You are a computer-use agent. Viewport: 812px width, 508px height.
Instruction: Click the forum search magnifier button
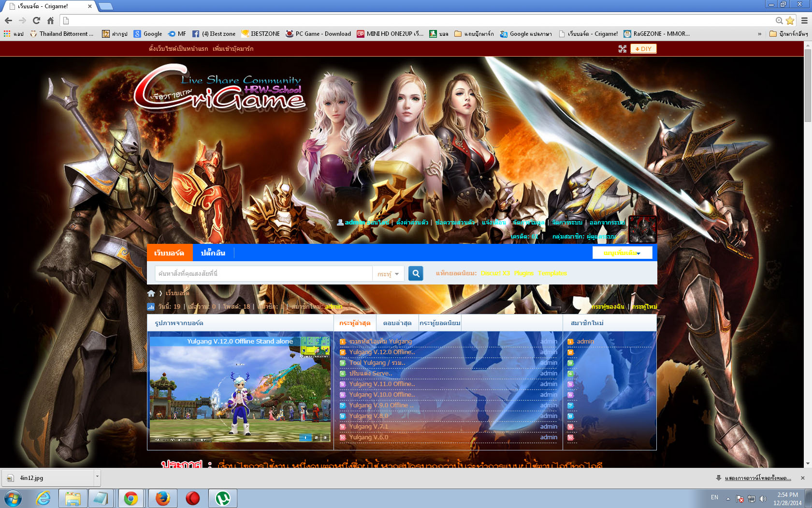point(416,273)
